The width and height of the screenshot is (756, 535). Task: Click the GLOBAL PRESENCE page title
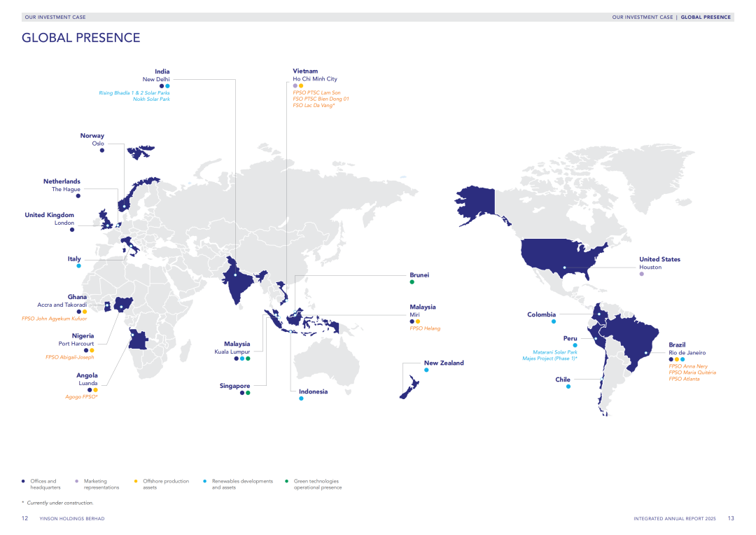pyautogui.click(x=81, y=38)
